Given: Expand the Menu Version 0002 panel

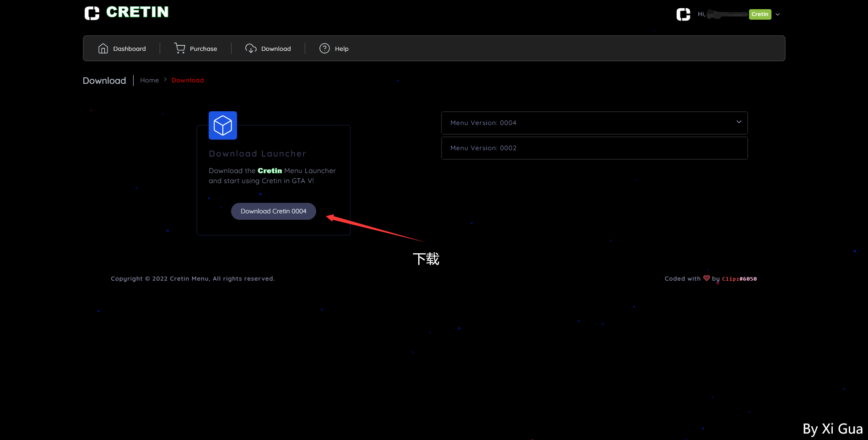Looking at the screenshot, I should tap(594, 148).
